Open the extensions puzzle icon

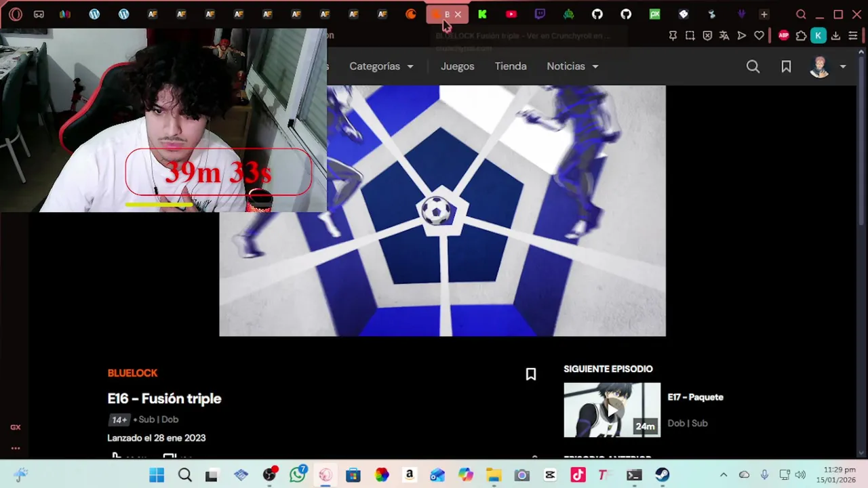[x=802, y=36]
